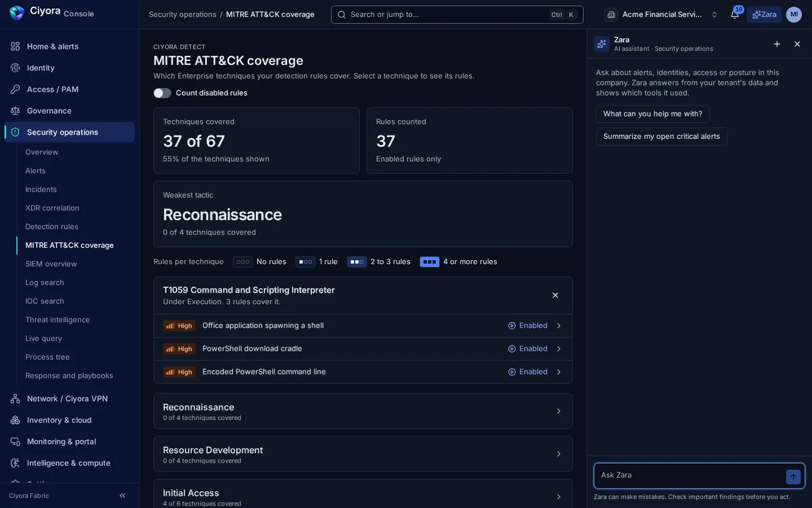Select Security operations shield item
The width and height of the screenshot is (812, 508).
click(70, 132)
